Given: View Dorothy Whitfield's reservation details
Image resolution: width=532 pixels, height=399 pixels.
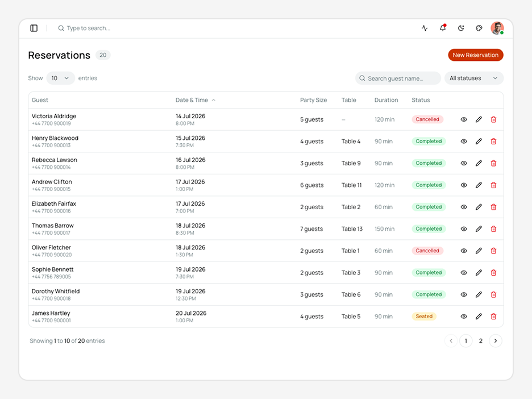Looking at the screenshot, I should coord(464,294).
